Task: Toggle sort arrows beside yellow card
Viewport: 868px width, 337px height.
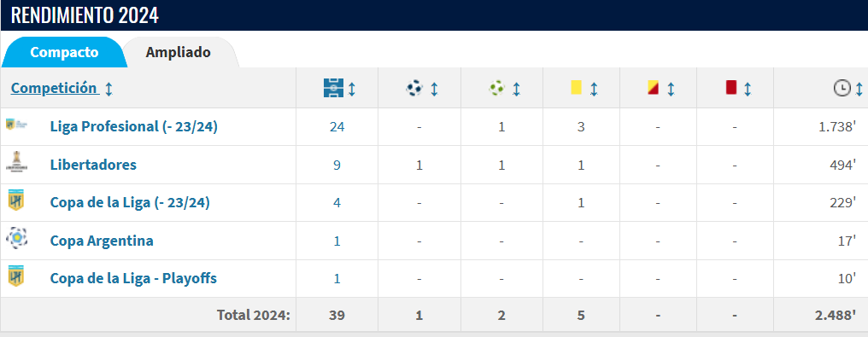Action: (x=594, y=89)
